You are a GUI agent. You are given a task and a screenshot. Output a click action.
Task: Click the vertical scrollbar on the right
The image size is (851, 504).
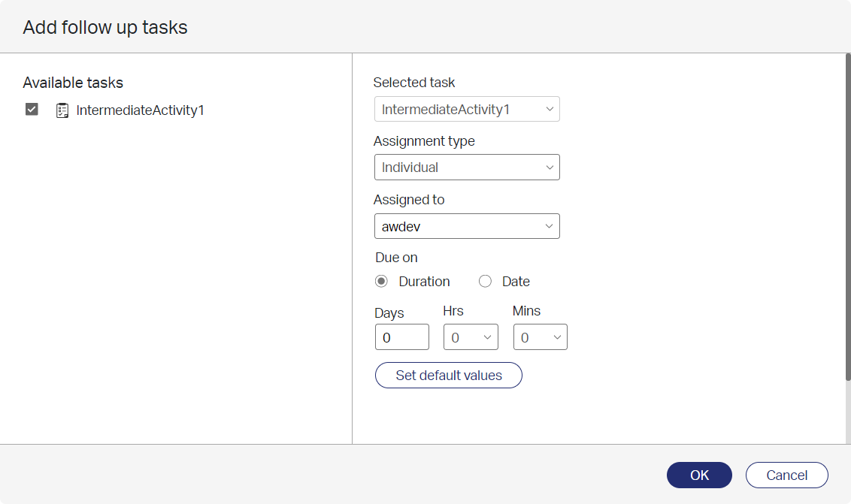[x=848, y=217]
